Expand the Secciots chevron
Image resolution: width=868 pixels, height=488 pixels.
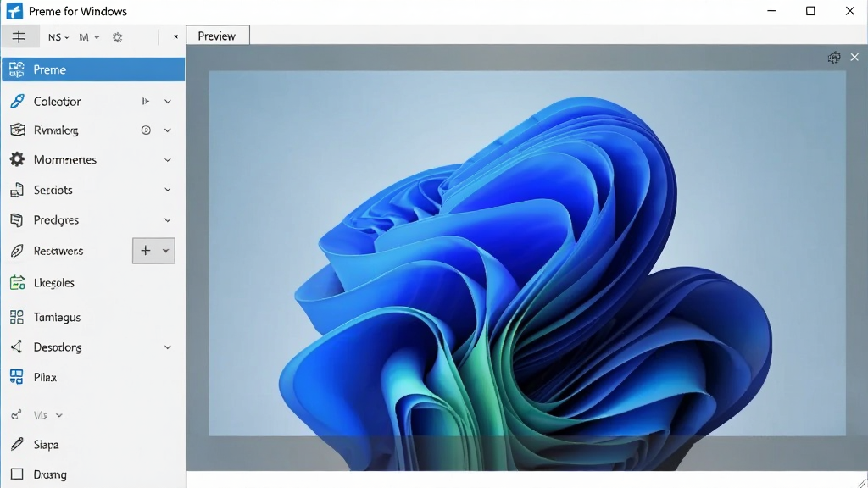(x=167, y=190)
